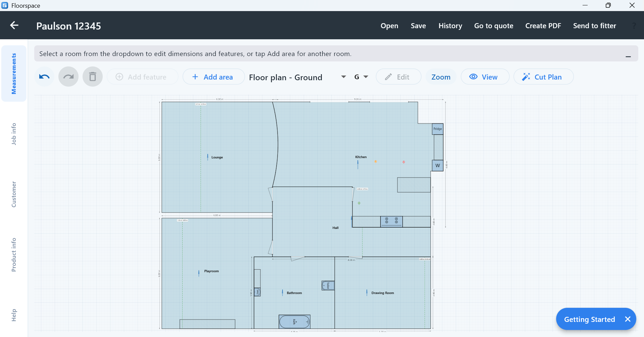The height and width of the screenshot is (337, 644).
Task: Click the 6.30 m top dimension label
Action: tap(219, 99)
